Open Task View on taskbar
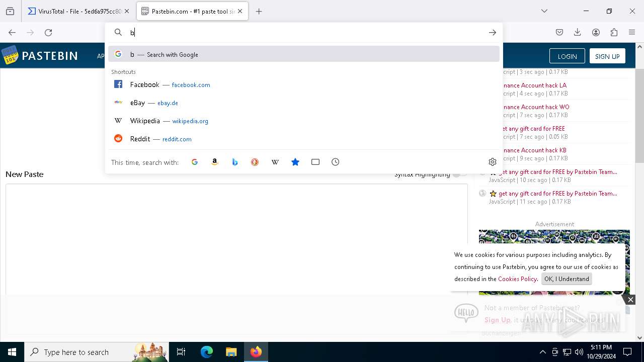This screenshot has width=644, height=362. coord(181,352)
